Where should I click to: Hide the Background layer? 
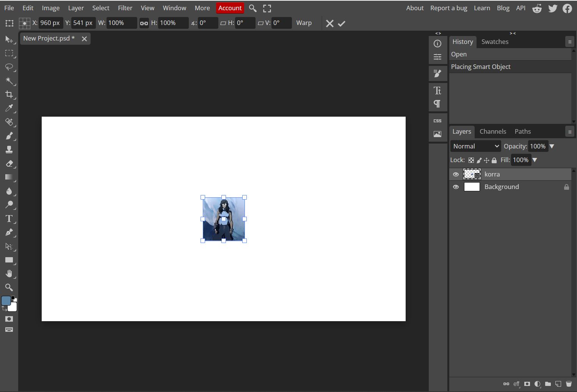coord(456,187)
